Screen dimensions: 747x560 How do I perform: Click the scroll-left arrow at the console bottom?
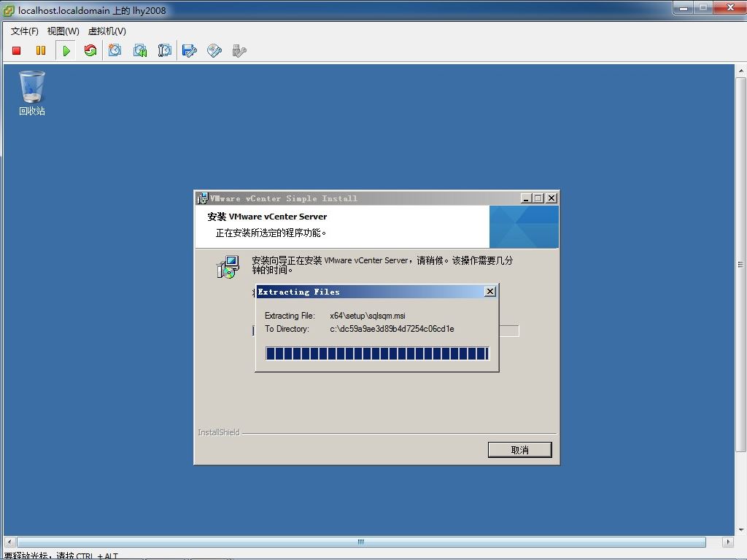(9, 542)
